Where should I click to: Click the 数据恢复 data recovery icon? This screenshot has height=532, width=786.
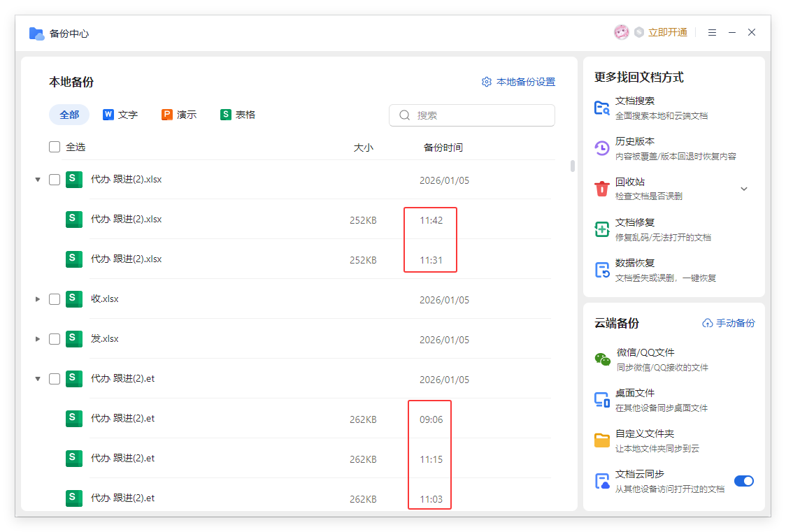click(602, 271)
